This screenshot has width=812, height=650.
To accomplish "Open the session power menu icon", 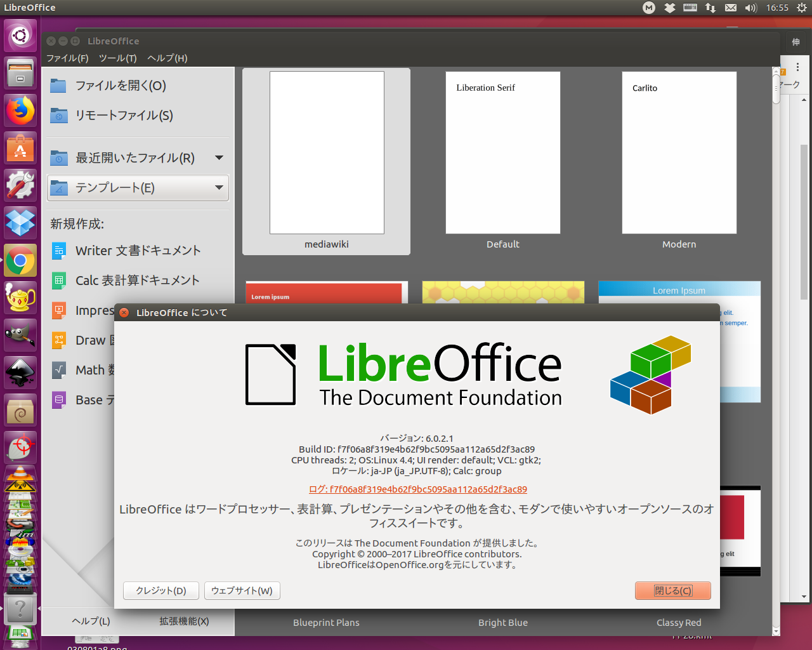I will [801, 8].
